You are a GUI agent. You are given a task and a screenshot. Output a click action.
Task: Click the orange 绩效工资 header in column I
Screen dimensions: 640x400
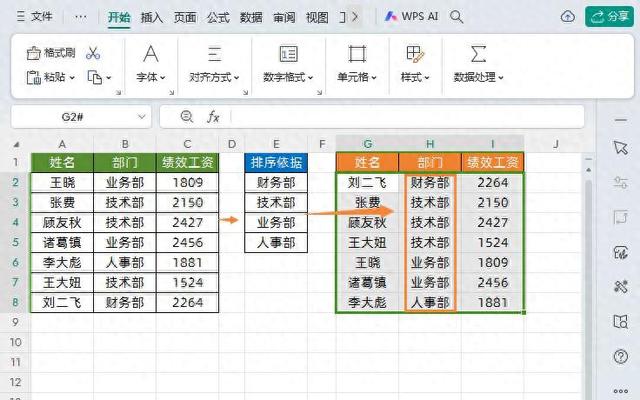pyautogui.click(x=493, y=162)
